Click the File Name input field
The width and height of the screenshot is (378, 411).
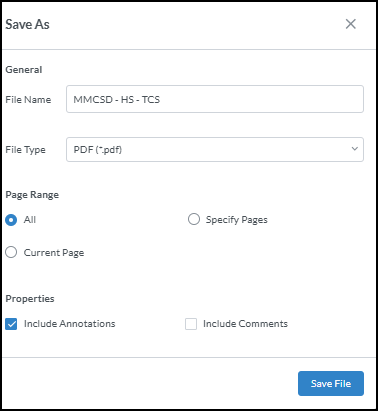click(x=215, y=99)
